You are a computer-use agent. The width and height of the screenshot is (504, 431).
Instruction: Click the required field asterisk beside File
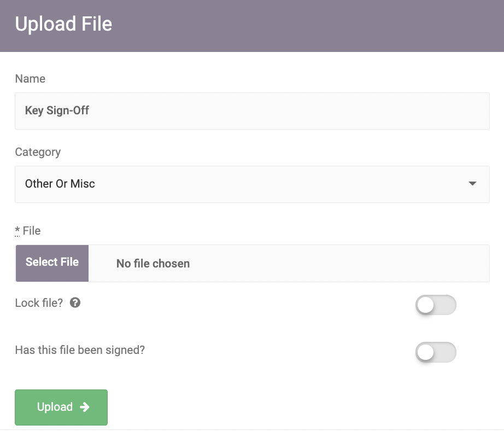16,231
